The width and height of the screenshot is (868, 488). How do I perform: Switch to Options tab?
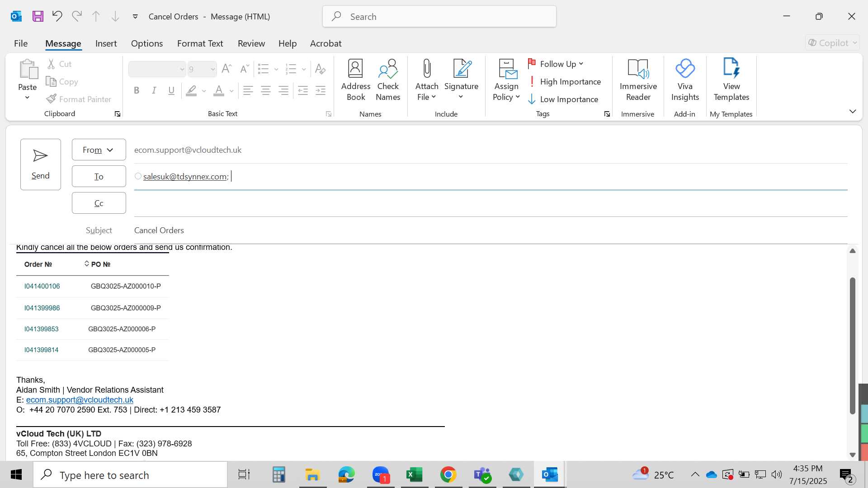[x=147, y=43]
